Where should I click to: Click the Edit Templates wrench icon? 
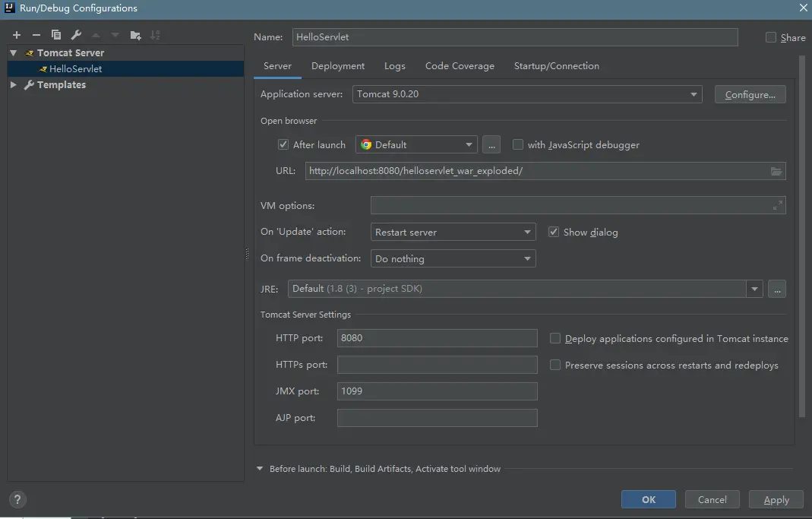[x=76, y=35]
